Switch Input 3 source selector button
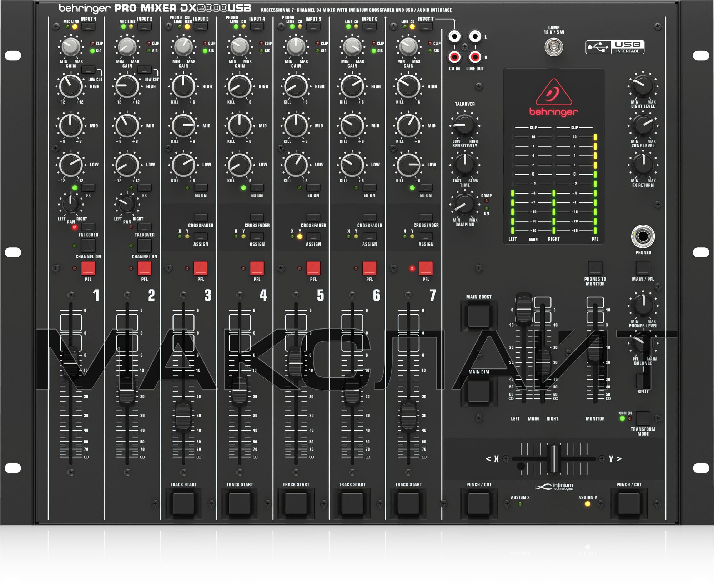Image resolution: width=714 pixels, height=588 pixels. [x=201, y=26]
